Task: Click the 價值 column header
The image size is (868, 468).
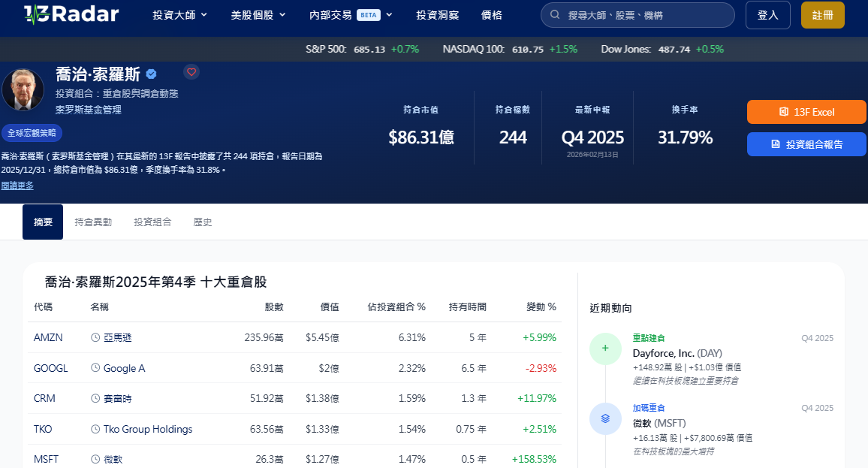Action: tap(330, 306)
